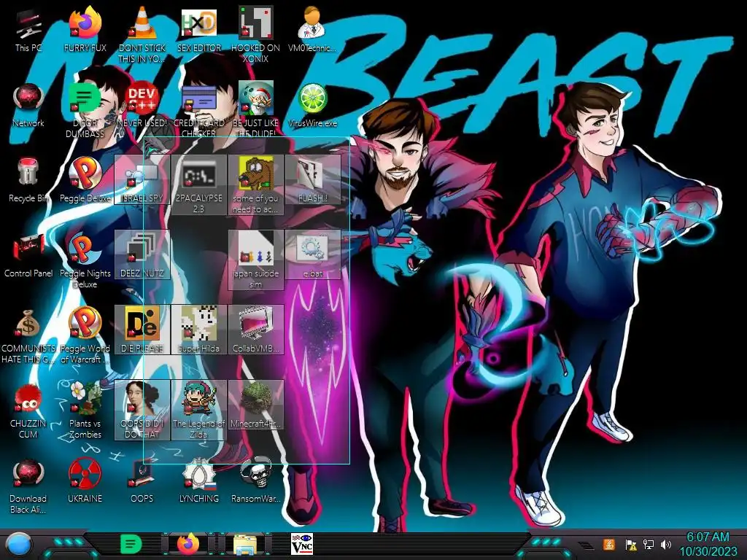Launch Peggle World of Warcraft shortcut
The image size is (747, 560).
pyautogui.click(x=85, y=336)
